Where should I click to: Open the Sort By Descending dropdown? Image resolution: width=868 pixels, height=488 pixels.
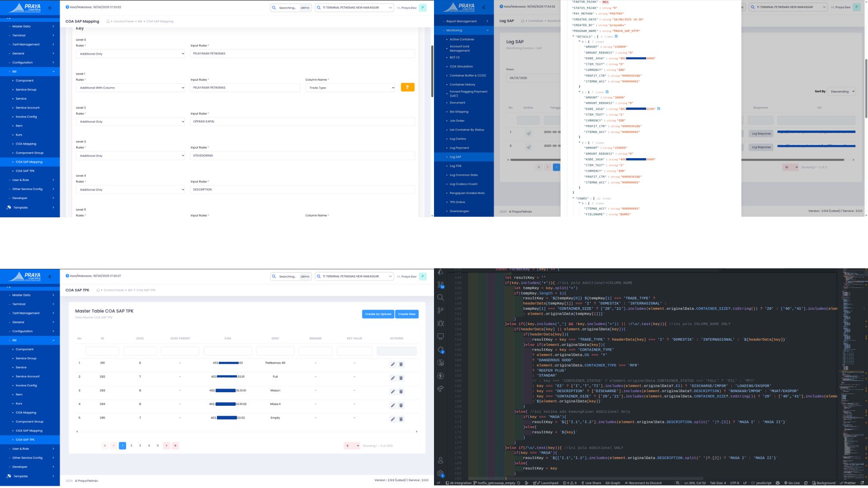(x=841, y=91)
